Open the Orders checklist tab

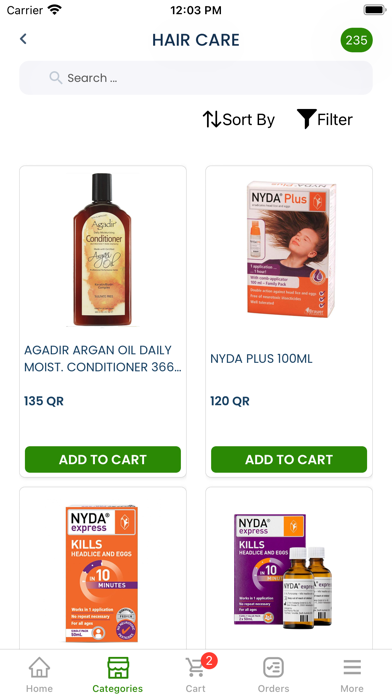(273, 675)
